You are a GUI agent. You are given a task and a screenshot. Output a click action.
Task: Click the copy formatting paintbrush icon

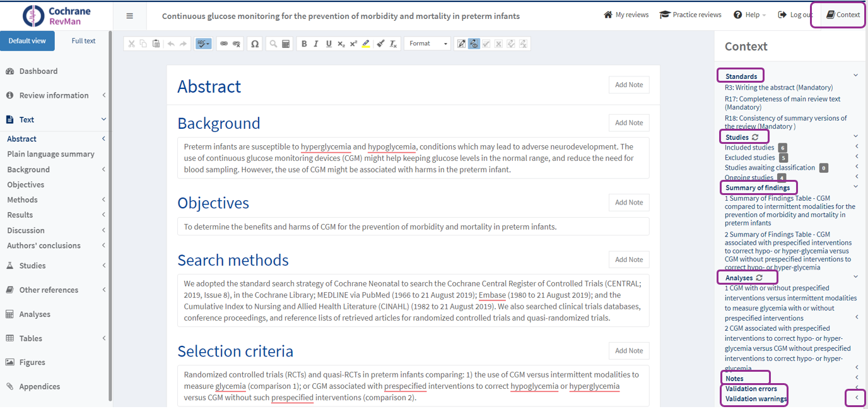point(380,44)
